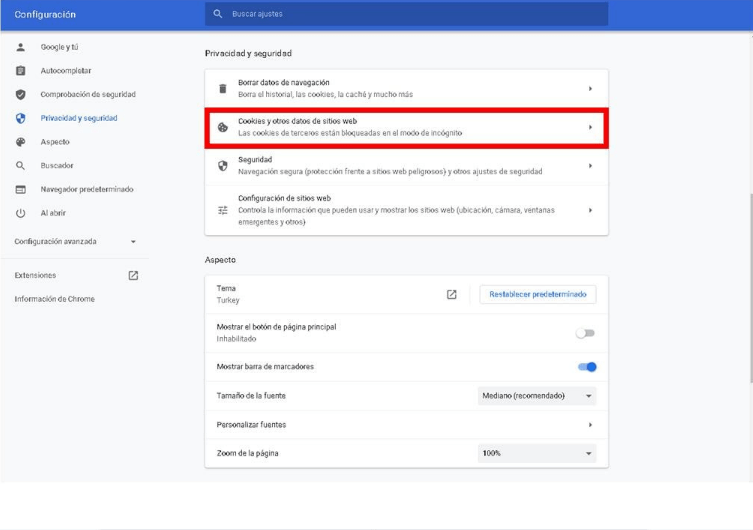
Task: Open the Tamaño de la fuente dropdown
Action: pyautogui.click(x=537, y=396)
